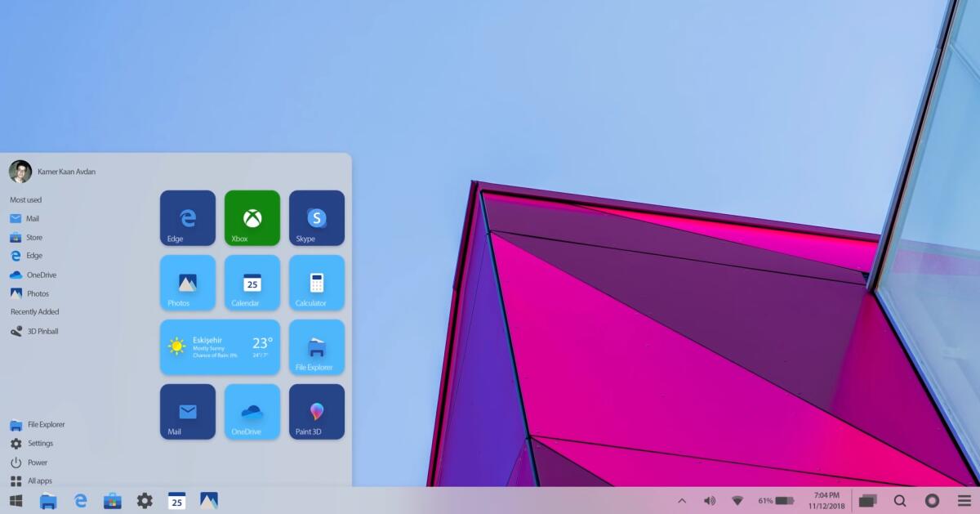Select the Calendar tile showing 25
This screenshot has width=980, height=514.
click(252, 283)
